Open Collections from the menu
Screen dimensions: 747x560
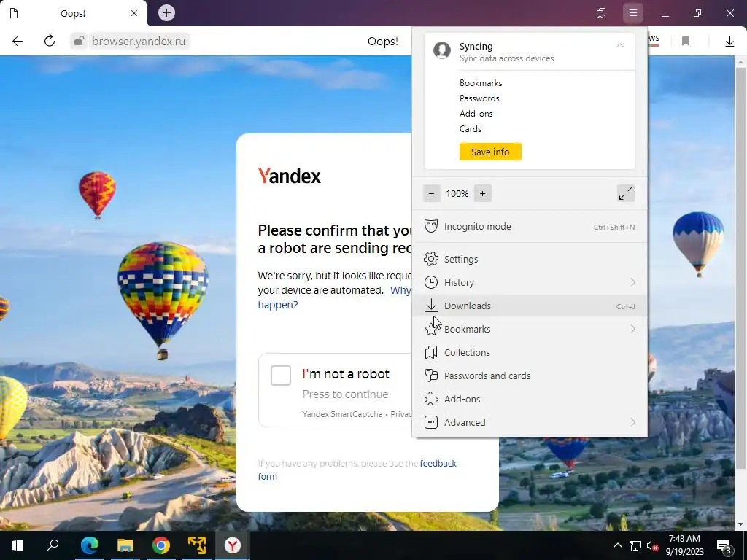tap(530, 352)
